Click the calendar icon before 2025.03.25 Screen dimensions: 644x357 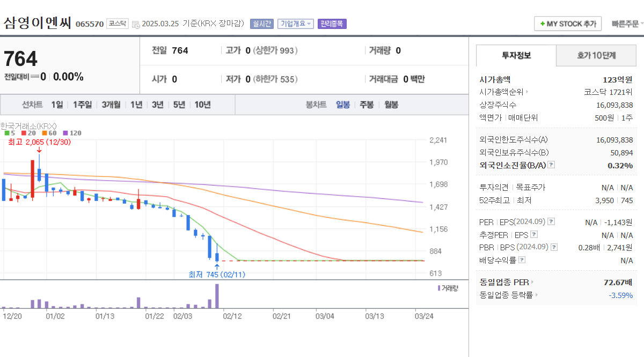pos(135,24)
